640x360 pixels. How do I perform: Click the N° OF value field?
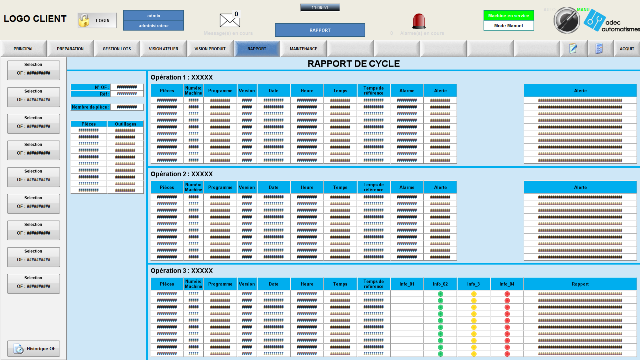pos(127,87)
